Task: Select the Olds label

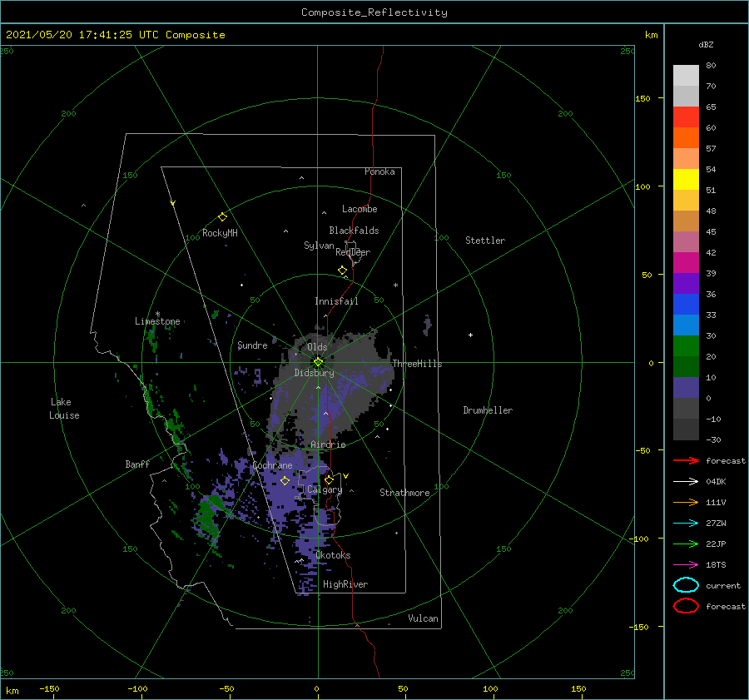Action: [317, 347]
